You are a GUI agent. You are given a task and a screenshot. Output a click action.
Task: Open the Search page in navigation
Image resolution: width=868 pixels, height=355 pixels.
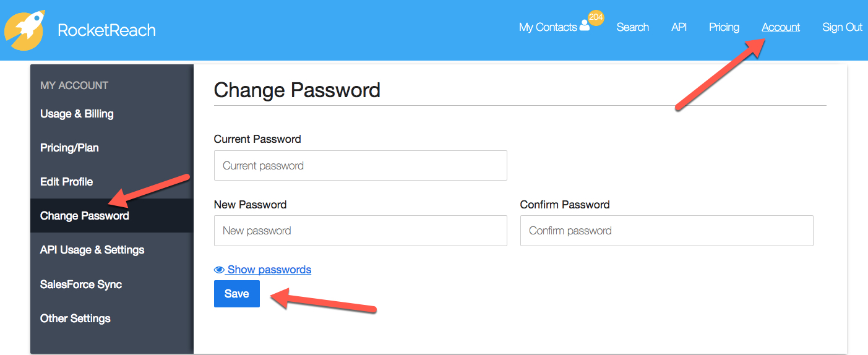point(632,27)
